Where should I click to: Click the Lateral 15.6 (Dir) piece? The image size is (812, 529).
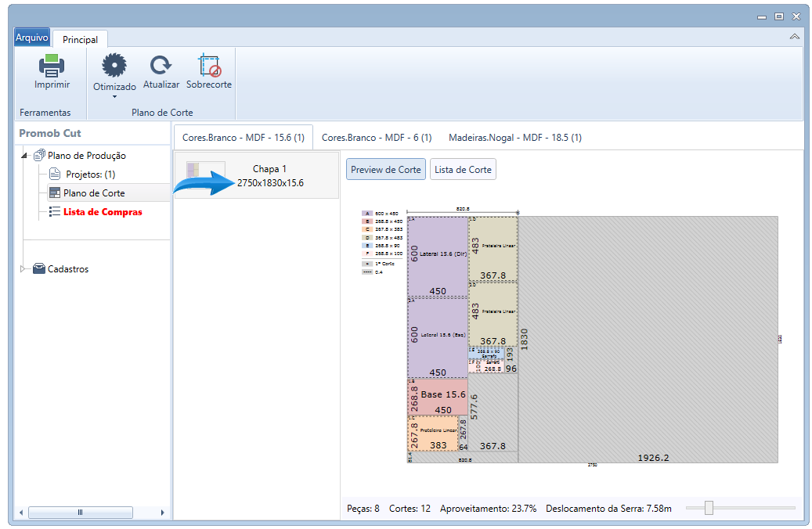click(x=438, y=257)
